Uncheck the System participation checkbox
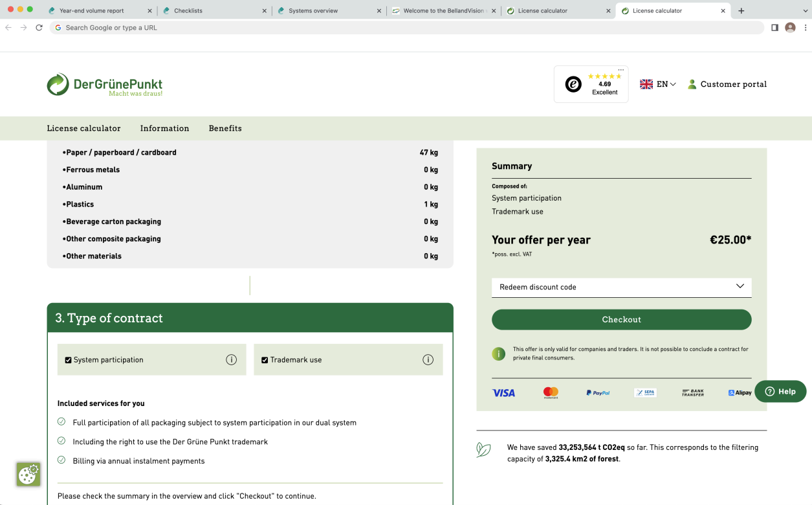 pyautogui.click(x=68, y=360)
